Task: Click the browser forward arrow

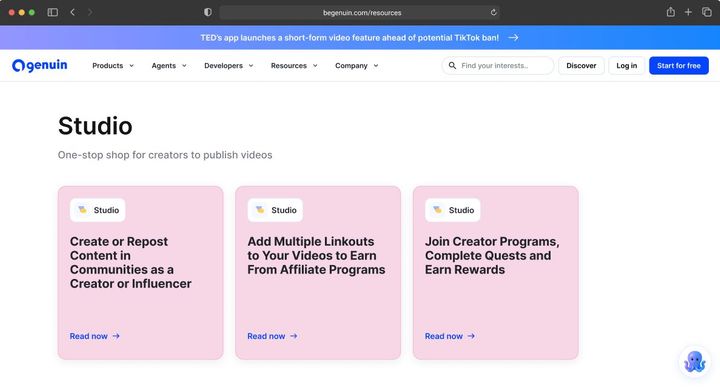Action: pos(90,12)
